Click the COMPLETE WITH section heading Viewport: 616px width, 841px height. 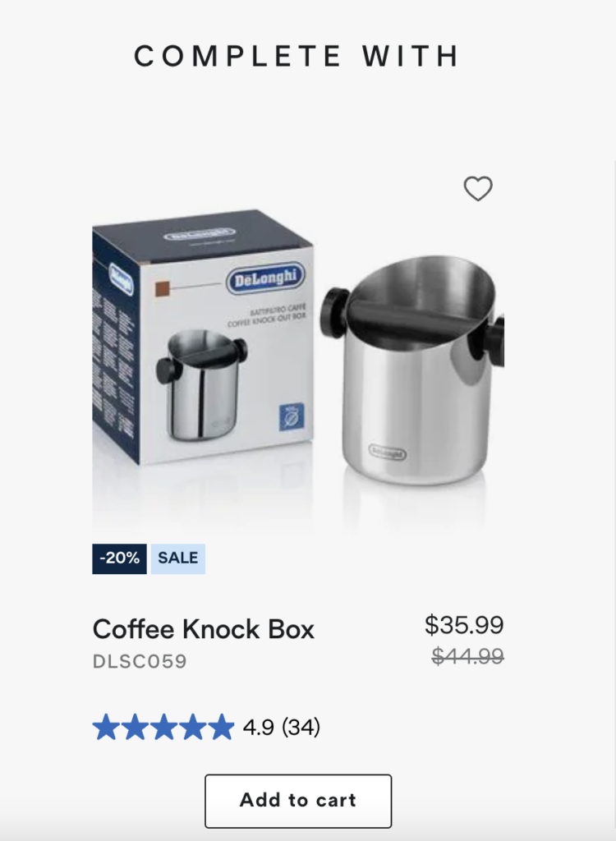tap(297, 56)
